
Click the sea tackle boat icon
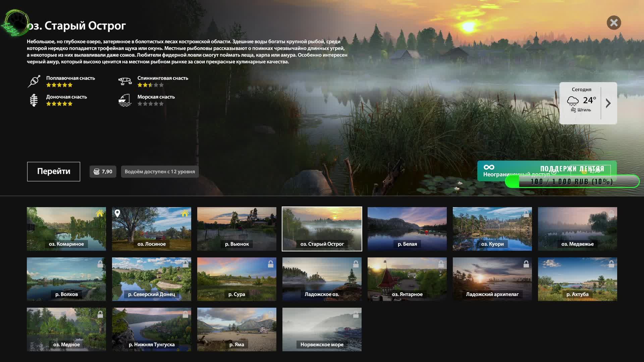(125, 100)
